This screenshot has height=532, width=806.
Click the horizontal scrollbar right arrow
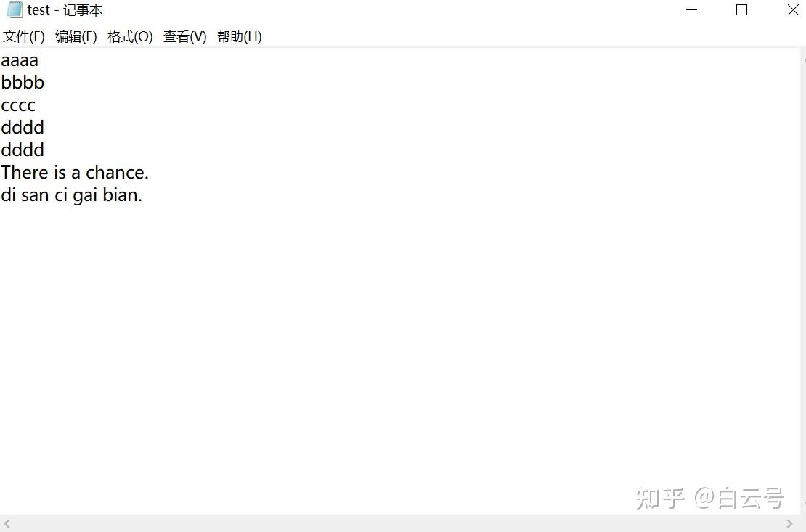(789, 524)
